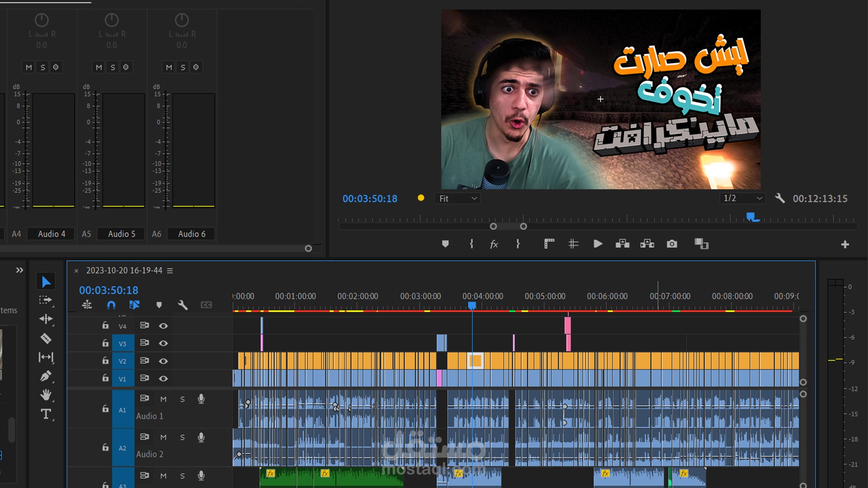Click the safe margins grid icon
The width and height of the screenshot is (868, 488).
[573, 244]
